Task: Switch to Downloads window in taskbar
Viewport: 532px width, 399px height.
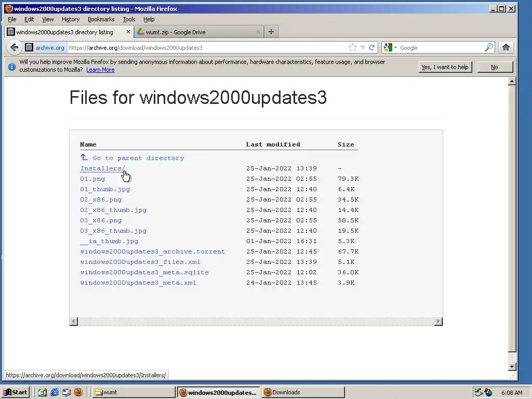Action: (x=303, y=392)
